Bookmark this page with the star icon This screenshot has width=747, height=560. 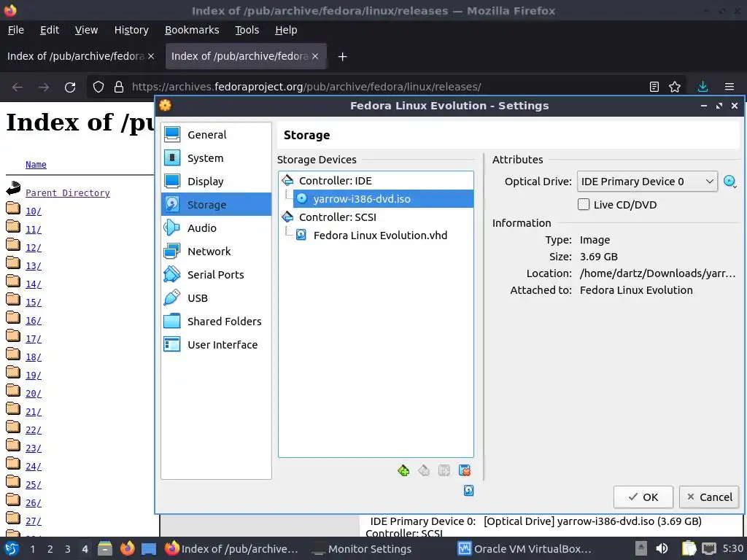point(675,87)
